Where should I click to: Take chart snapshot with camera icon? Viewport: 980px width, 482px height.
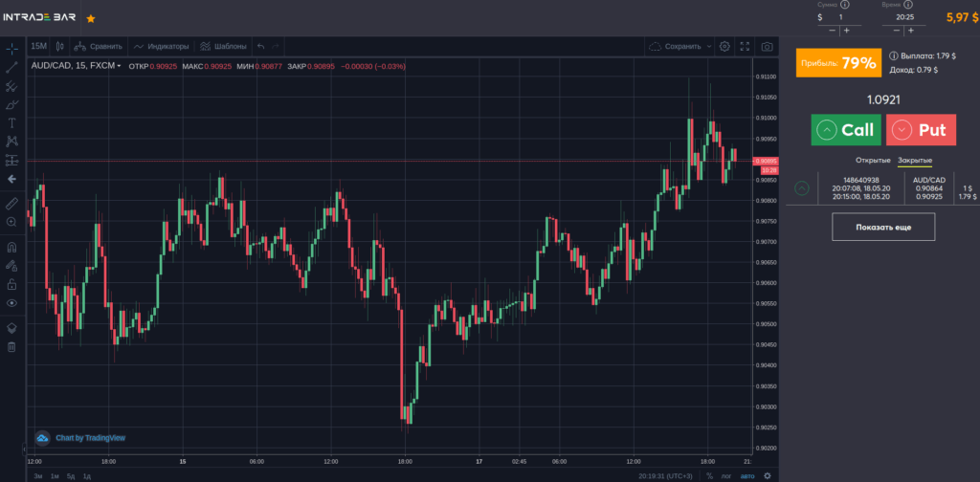[x=767, y=46]
